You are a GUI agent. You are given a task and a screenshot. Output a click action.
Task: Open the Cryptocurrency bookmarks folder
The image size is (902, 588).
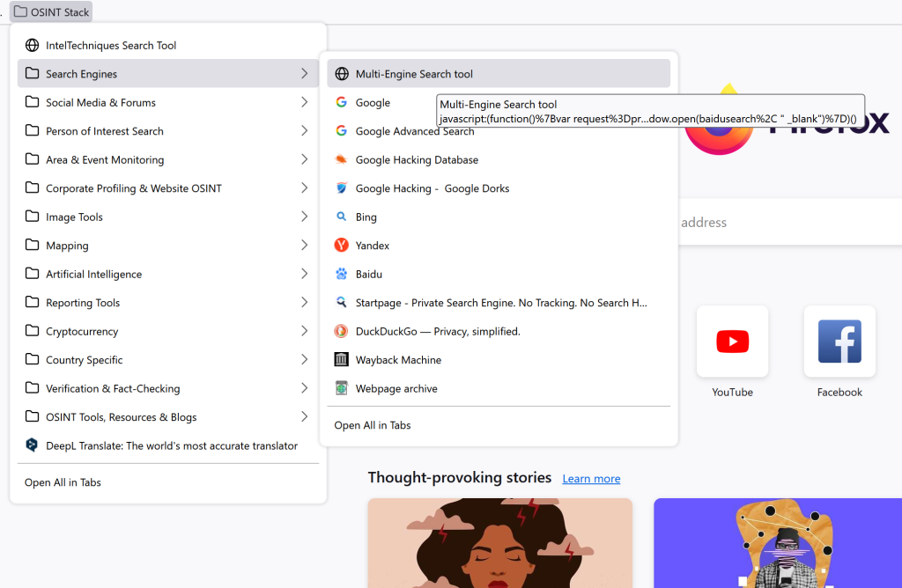click(x=168, y=331)
